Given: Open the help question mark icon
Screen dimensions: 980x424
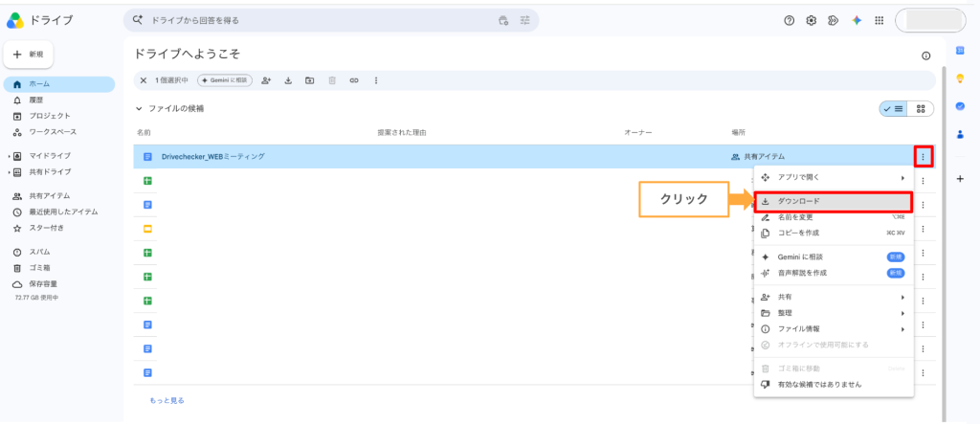Looking at the screenshot, I should click(790, 20).
